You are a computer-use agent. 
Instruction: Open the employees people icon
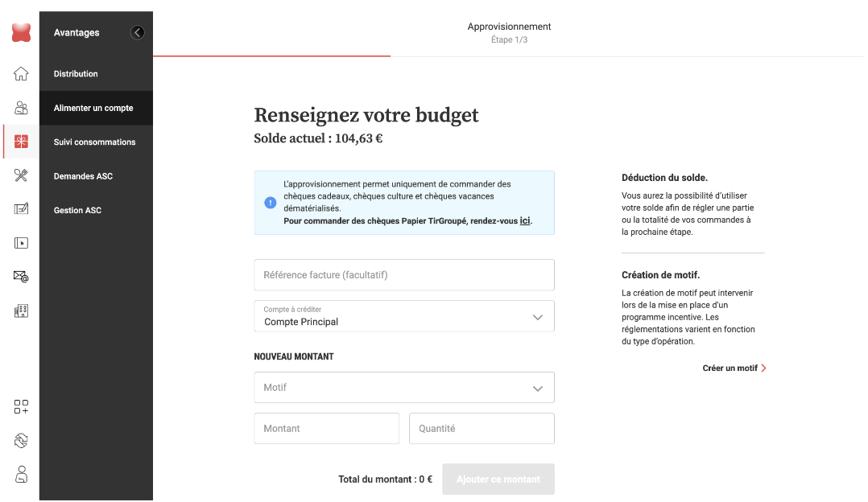tap(21, 108)
